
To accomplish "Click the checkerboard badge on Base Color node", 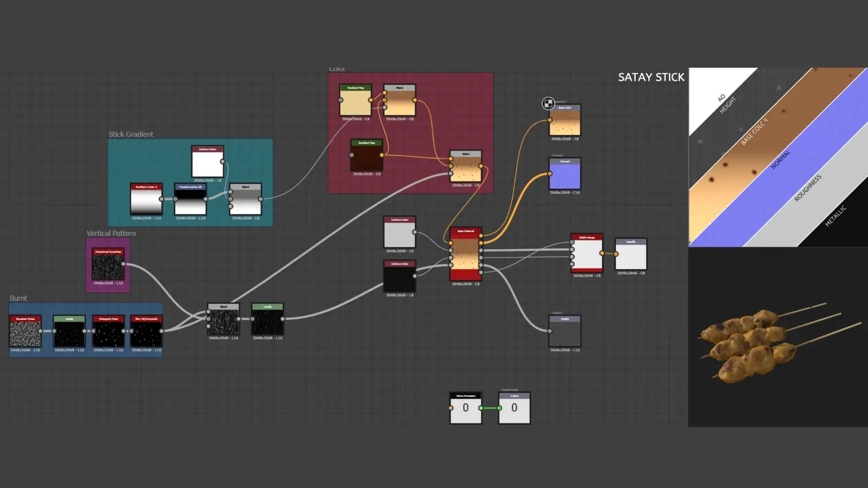I will (548, 103).
